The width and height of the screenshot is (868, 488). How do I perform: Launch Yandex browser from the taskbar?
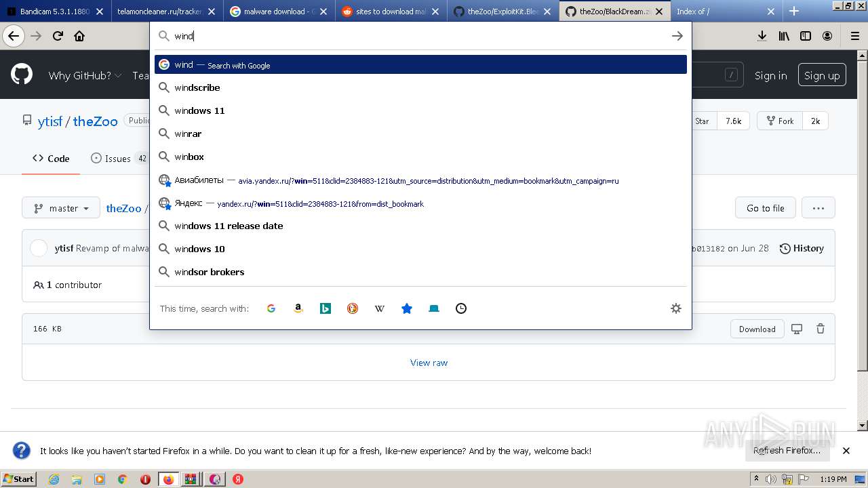(238, 479)
